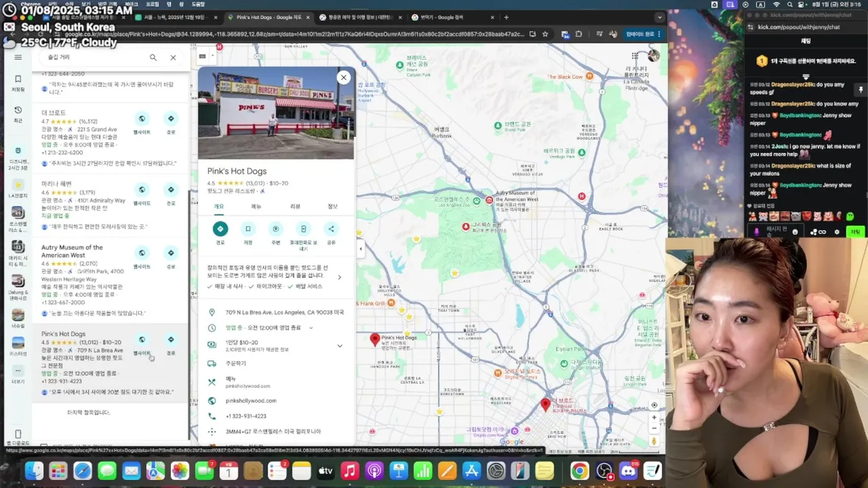868x488 pixels.
Task: Click the Share icon in Pink's panel
Action: tap(331, 229)
